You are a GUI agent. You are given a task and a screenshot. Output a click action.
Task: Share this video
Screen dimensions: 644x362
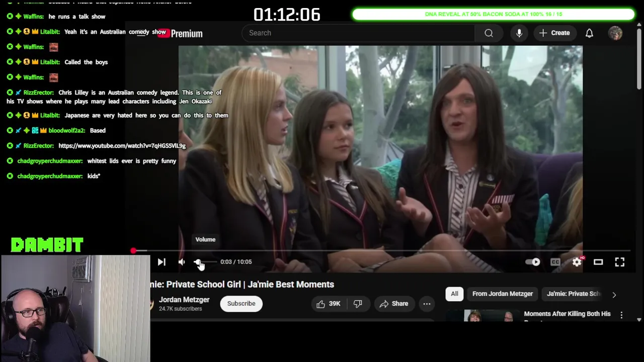pyautogui.click(x=394, y=304)
